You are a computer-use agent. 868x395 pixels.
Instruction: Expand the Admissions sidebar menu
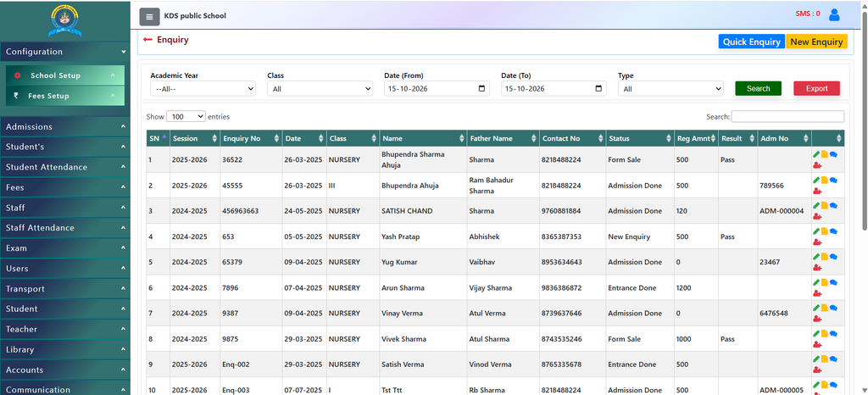pyautogui.click(x=64, y=126)
